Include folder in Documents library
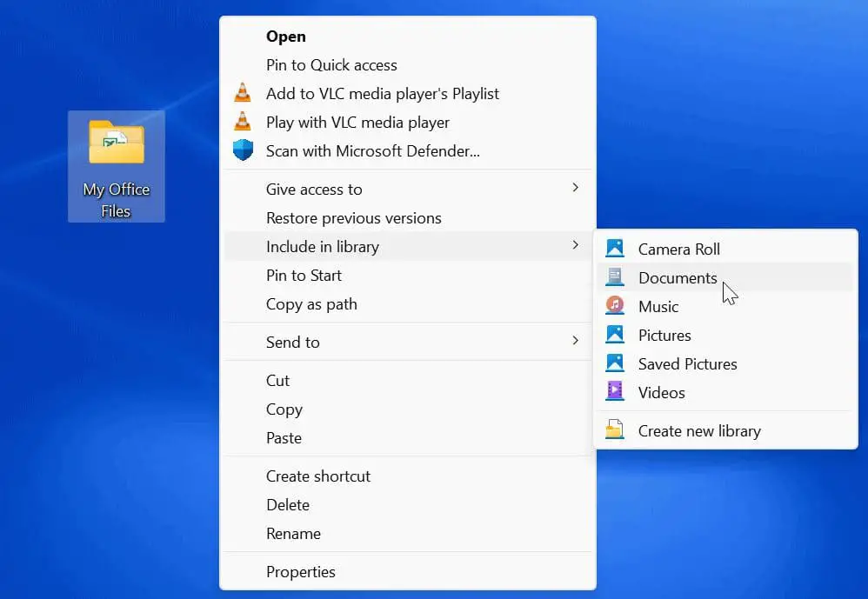This screenshot has height=599, width=868. pyautogui.click(x=725, y=277)
